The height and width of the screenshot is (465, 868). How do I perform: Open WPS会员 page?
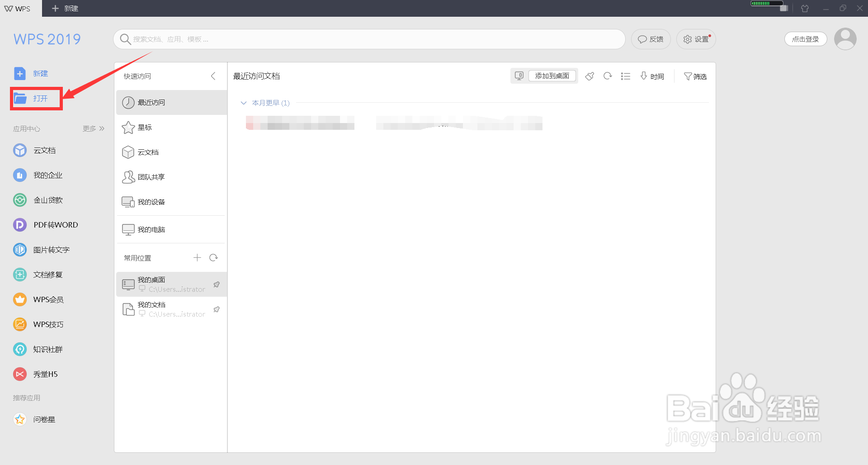pyautogui.click(x=38, y=299)
